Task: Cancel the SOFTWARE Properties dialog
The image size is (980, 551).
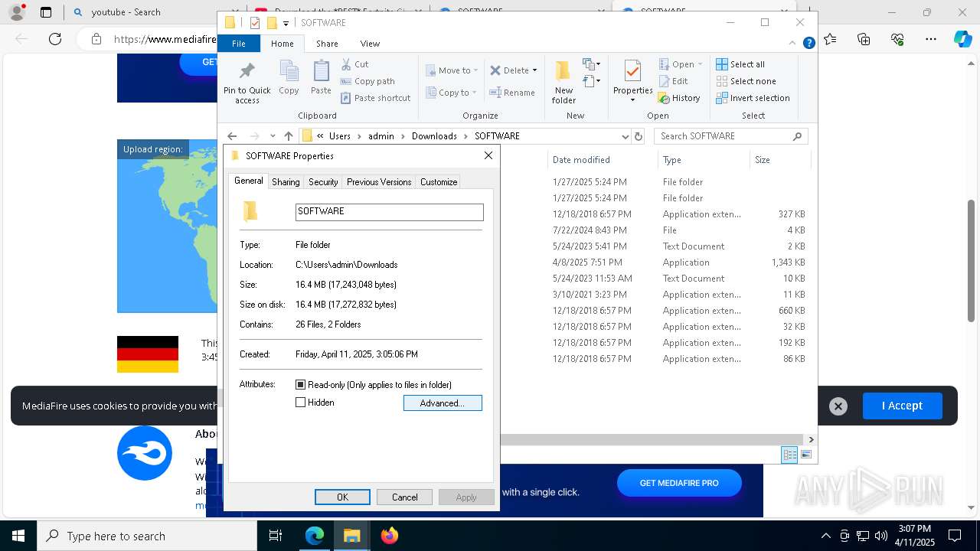Action: click(404, 497)
